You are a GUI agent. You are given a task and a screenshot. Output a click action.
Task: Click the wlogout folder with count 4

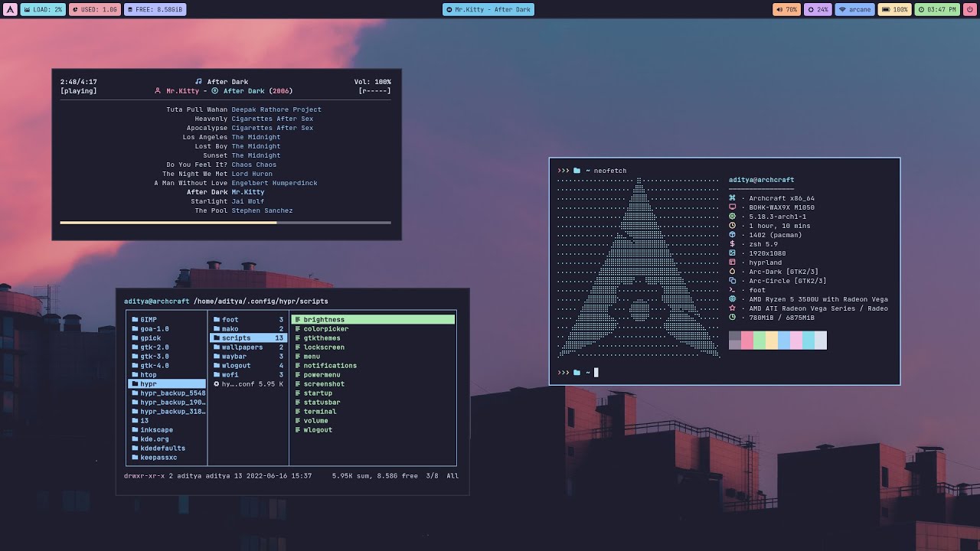(248, 366)
